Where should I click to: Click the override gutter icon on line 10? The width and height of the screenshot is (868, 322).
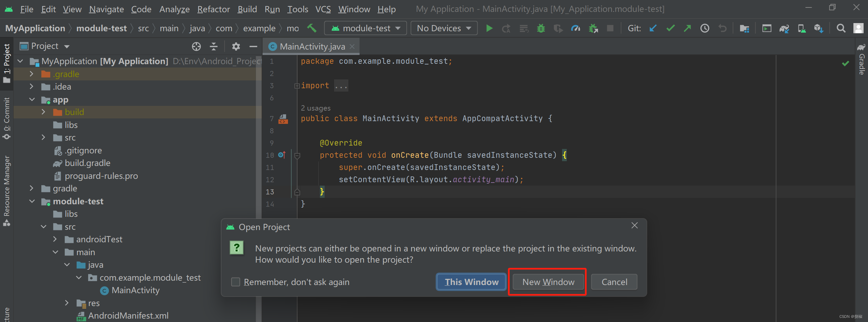coord(282,155)
